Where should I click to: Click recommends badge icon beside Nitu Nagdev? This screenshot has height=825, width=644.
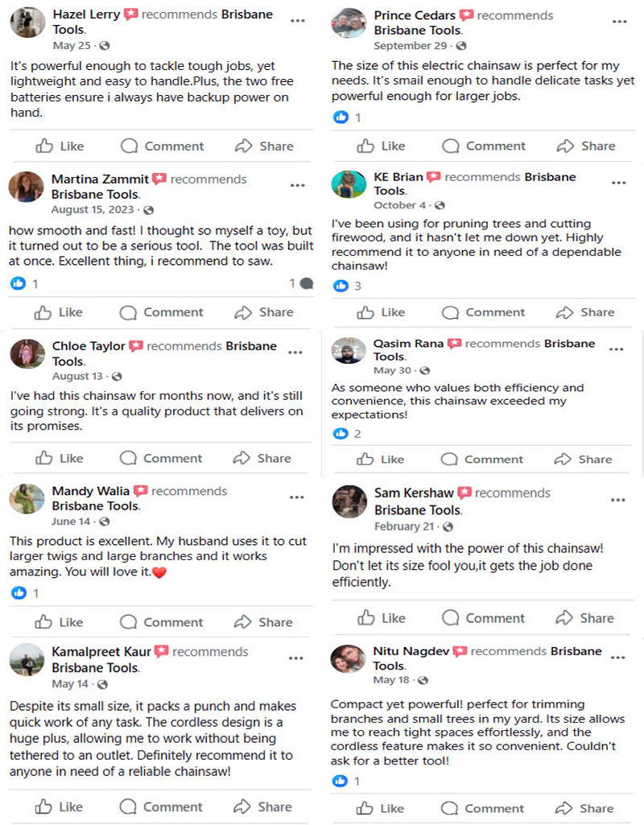[x=460, y=651]
